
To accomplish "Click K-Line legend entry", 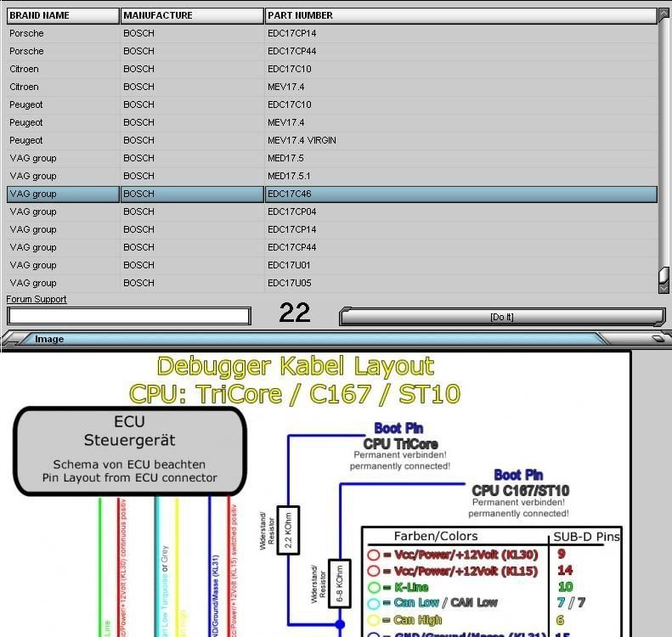I will click(x=398, y=587).
